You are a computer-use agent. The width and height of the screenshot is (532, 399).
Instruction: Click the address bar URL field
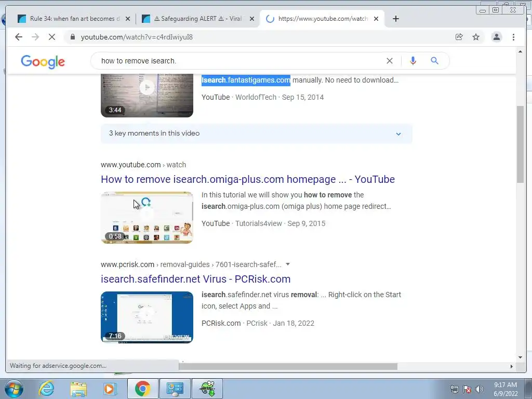(258, 37)
